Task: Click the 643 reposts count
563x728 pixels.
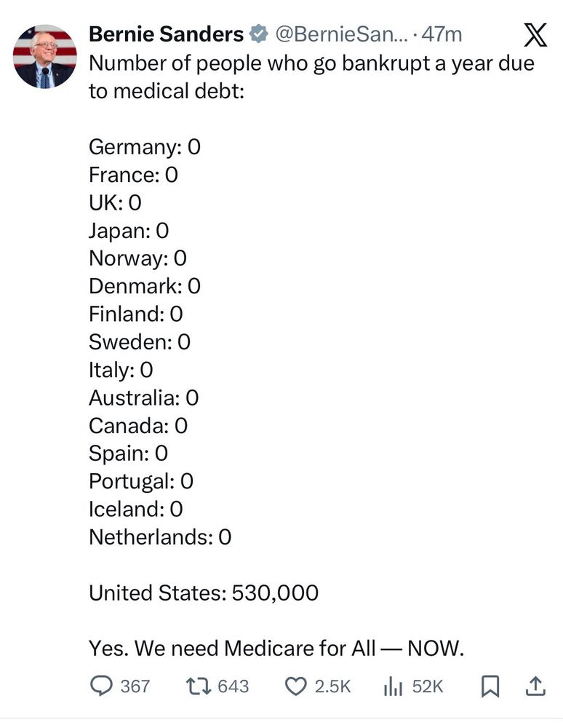Action: pos(233,687)
